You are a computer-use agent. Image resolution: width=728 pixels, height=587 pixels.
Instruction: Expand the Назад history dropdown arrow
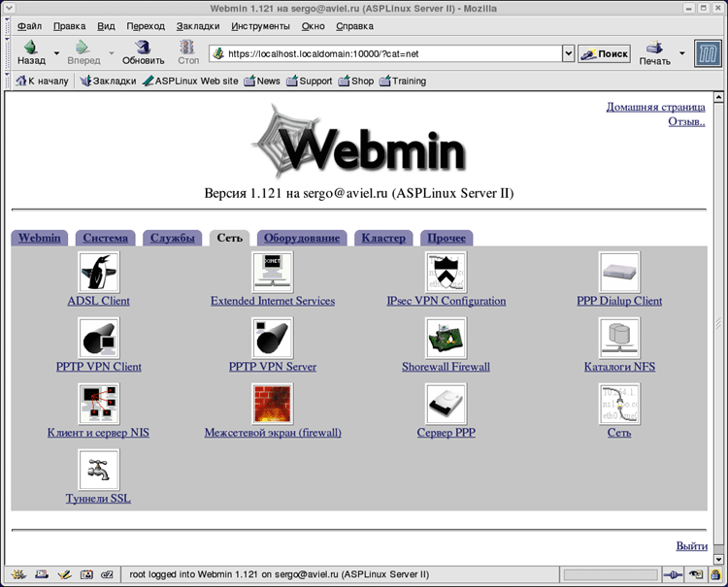click(x=56, y=53)
